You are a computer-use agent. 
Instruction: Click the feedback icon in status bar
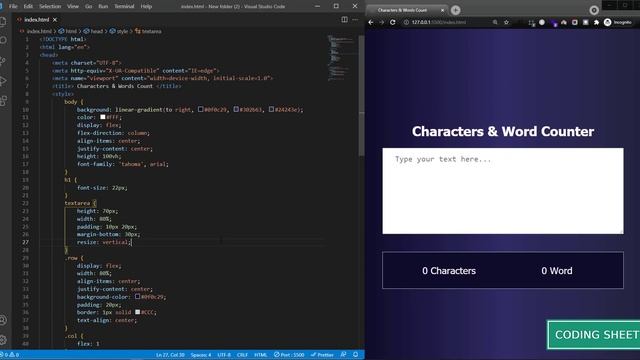point(344,355)
